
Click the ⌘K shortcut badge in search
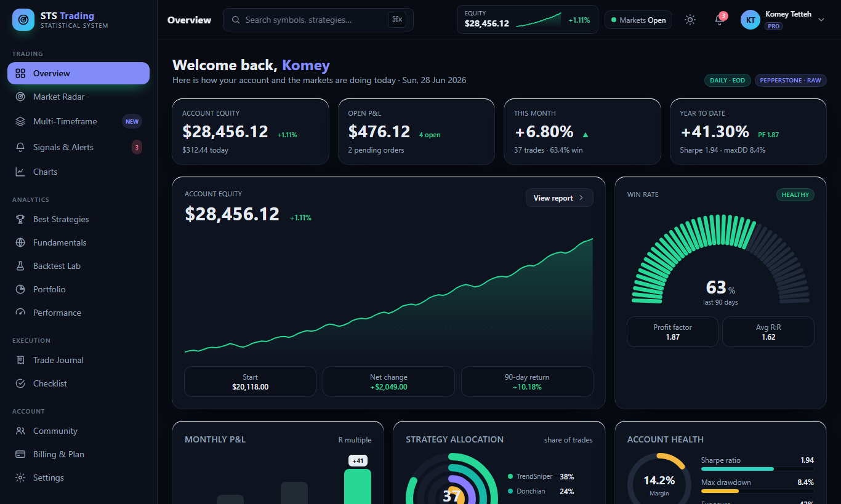pos(397,20)
